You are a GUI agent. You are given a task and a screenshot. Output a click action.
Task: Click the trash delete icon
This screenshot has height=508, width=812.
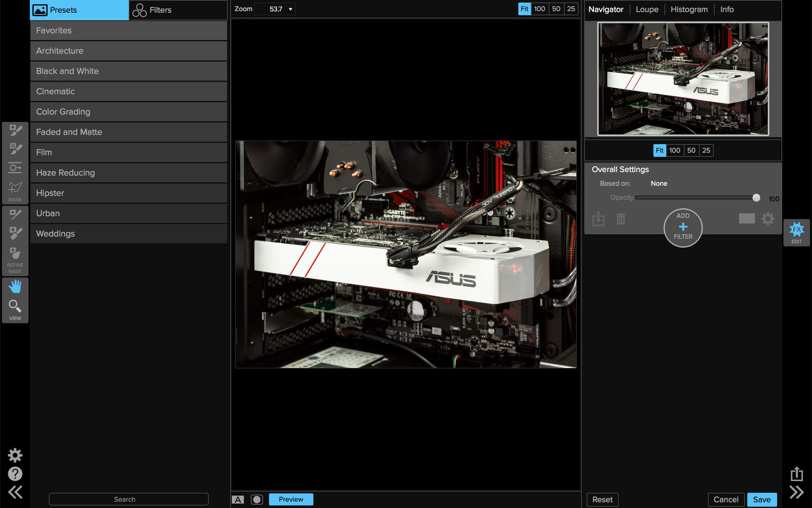coord(621,219)
